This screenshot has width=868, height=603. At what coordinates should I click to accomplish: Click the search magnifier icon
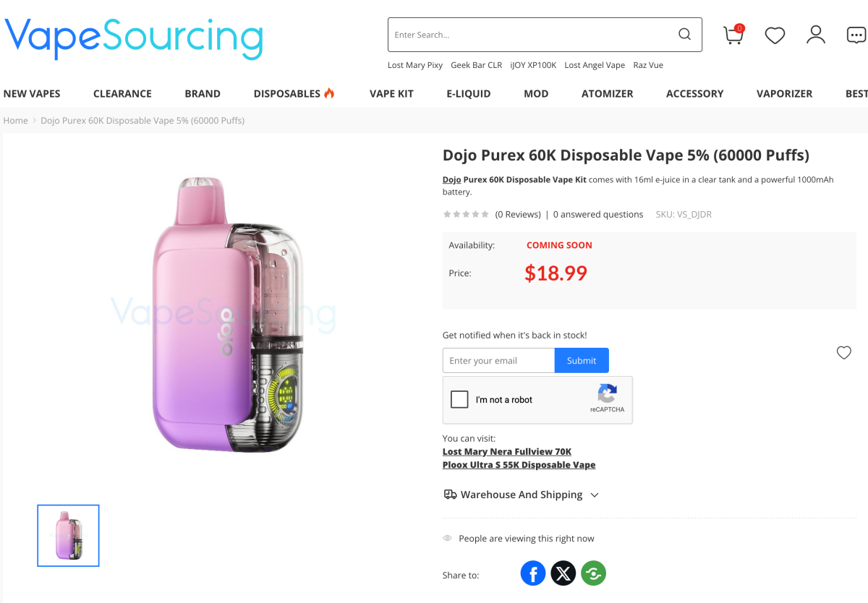point(684,34)
